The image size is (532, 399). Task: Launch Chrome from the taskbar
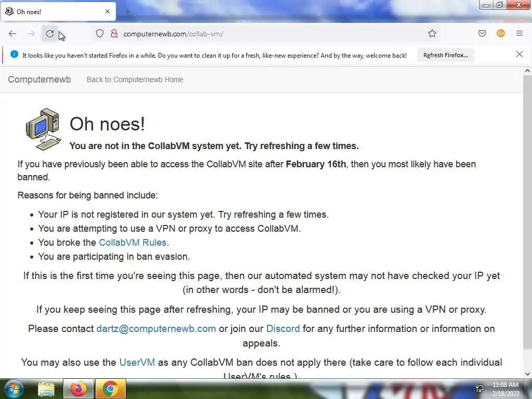[111, 389]
